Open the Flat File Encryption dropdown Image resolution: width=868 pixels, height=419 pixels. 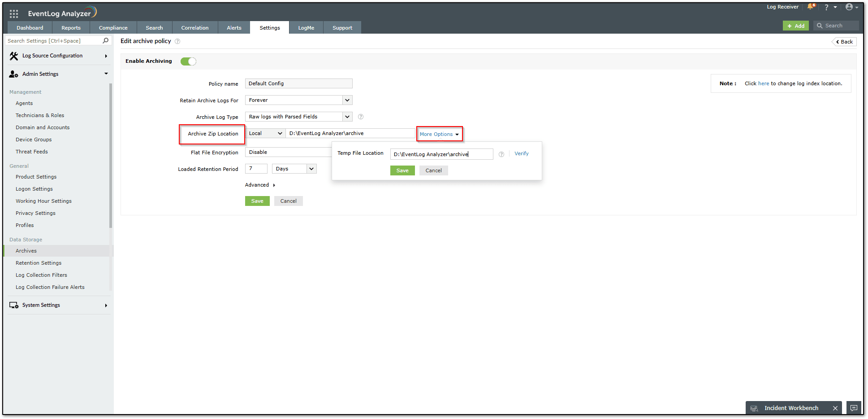coord(289,152)
